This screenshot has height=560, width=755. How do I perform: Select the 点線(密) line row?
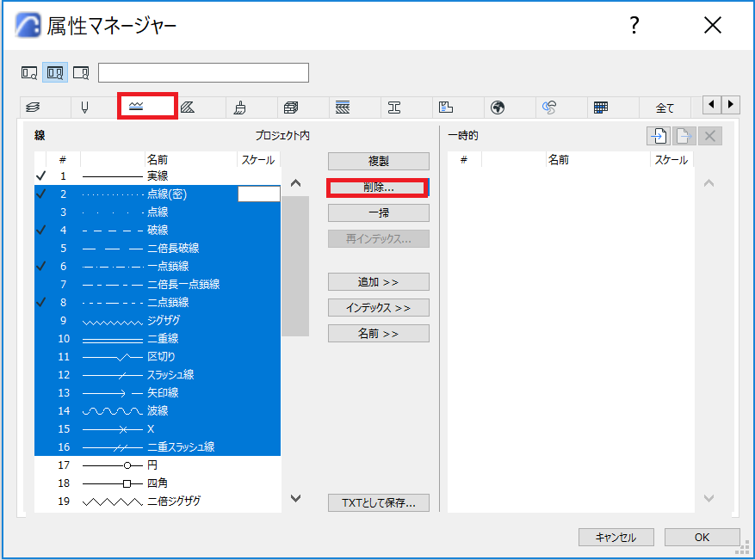158,194
